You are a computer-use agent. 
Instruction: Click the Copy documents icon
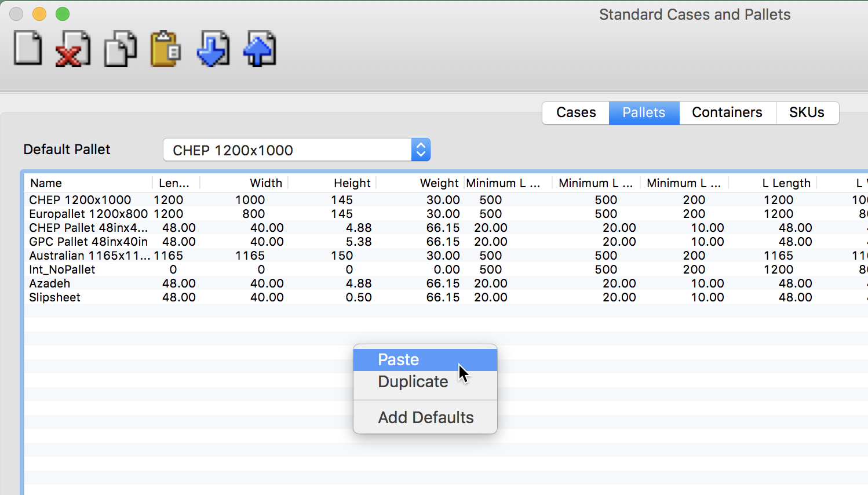[121, 49]
